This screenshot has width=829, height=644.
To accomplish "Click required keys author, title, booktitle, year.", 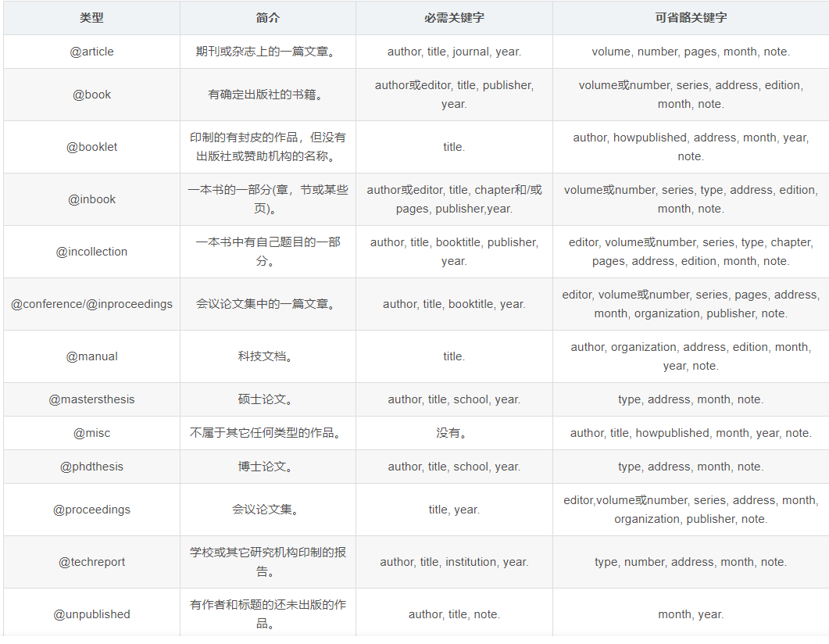I will 454,304.
